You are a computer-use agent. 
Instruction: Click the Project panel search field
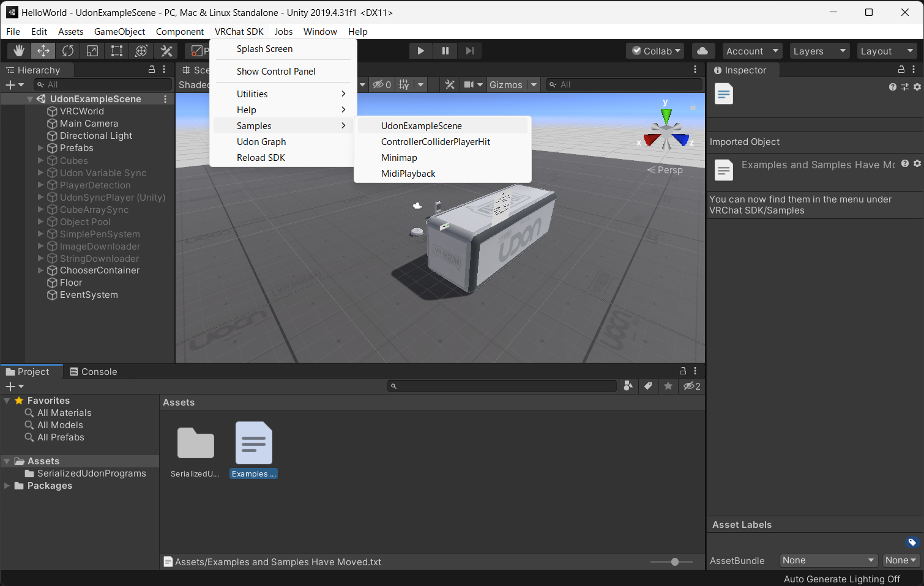tap(502, 386)
